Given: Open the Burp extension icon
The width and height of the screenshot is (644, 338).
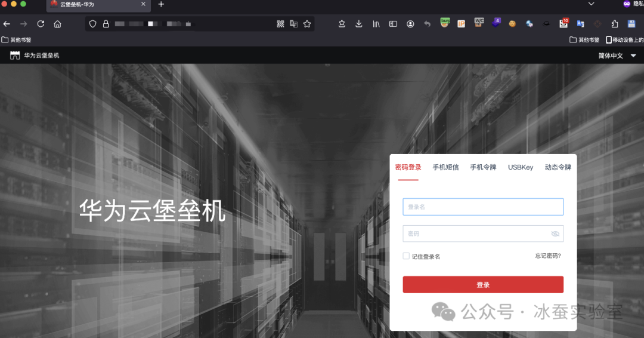Looking at the screenshot, I should click(445, 23).
